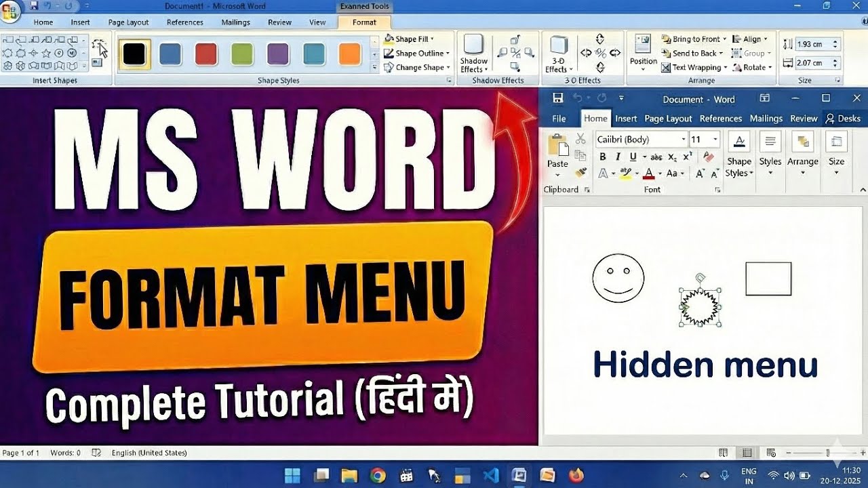
Task: Tilt 3-D shape to the left
Action: pyautogui.click(x=586, y=53)
